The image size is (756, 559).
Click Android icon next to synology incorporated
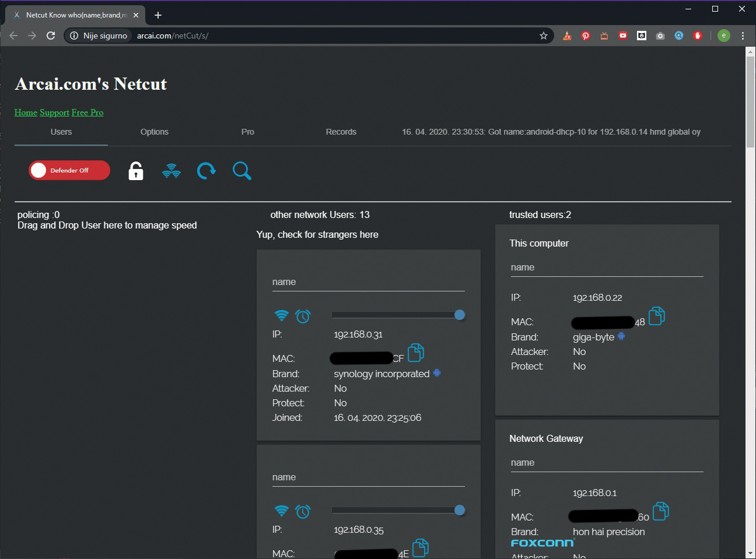click(x=436, y=373)
